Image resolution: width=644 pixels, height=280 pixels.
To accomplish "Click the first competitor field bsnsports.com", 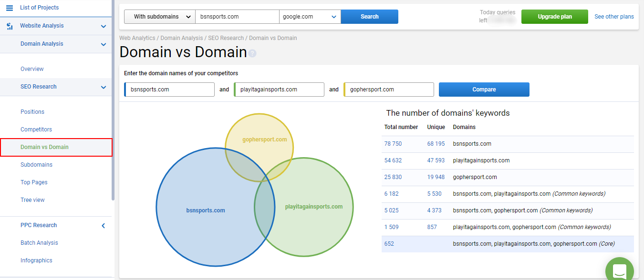I will [x=169, y=90].
